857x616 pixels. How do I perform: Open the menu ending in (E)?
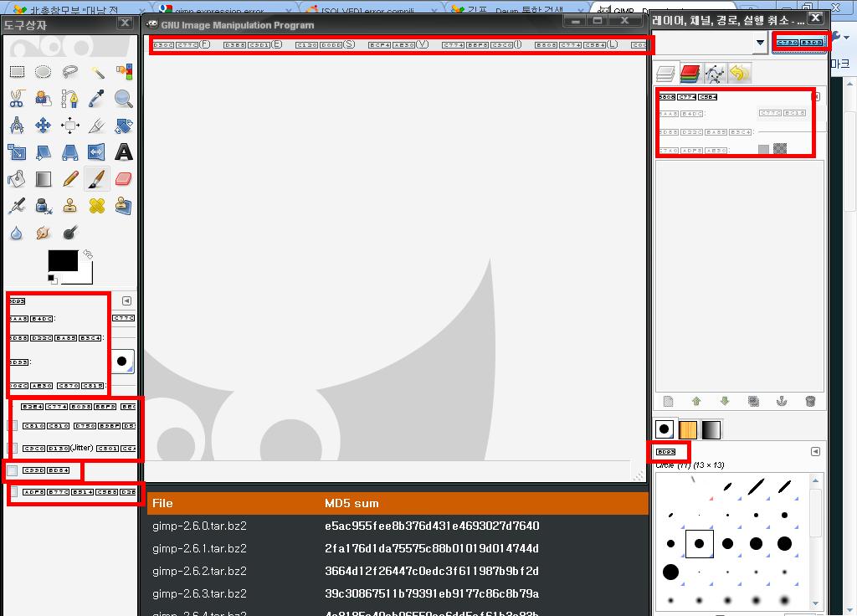(x=253, y=44)
